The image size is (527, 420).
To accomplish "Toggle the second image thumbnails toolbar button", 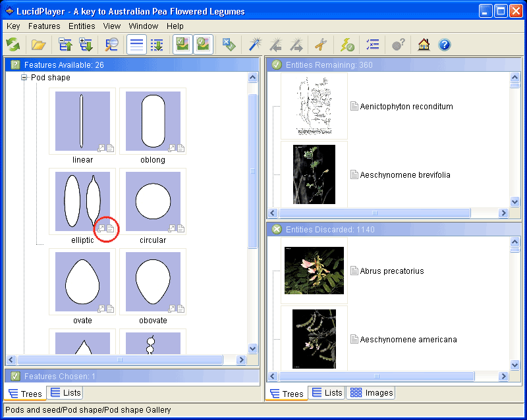I will (203, 45).
